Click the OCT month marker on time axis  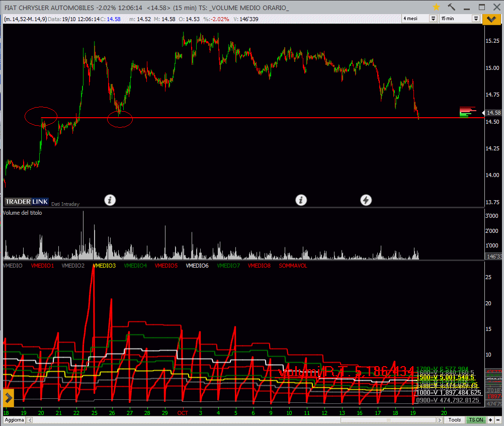pyautogui.click(x=183, y=413)
